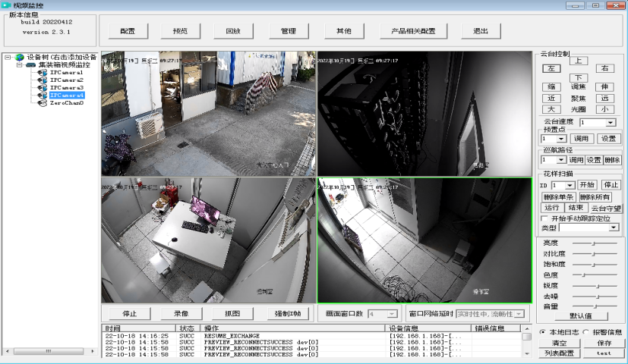The height and width of the screenshot is (364, 628).
Task: Click the globe icon of 设备树 root
Action: [19, 58]
